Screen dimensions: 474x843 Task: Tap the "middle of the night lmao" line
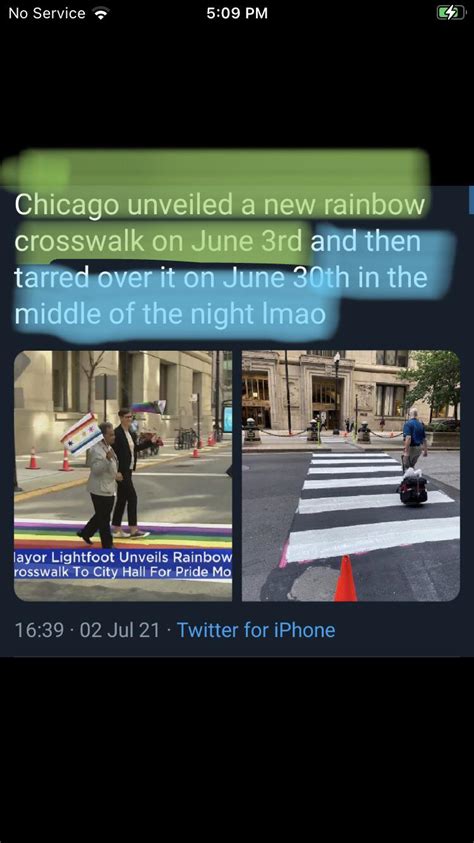[170, 314]
